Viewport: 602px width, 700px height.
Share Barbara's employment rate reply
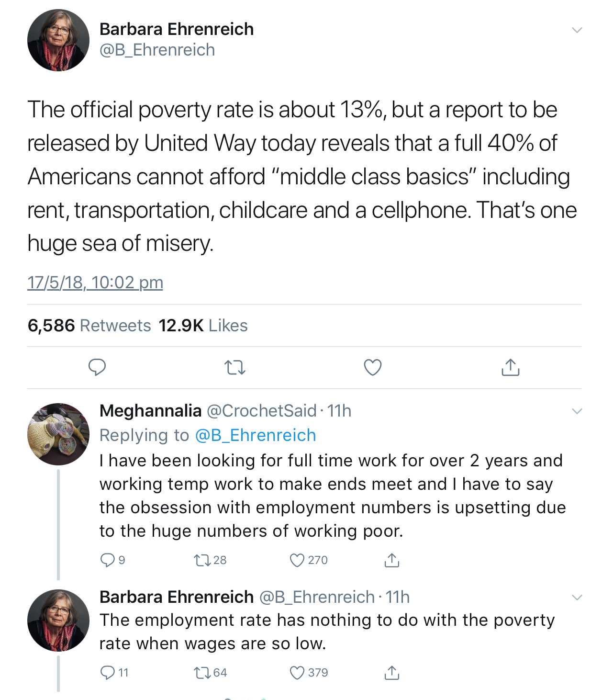(392, 673)
